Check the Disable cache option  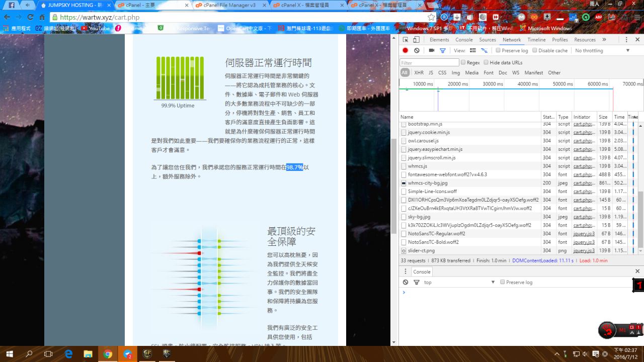point(535,50)
